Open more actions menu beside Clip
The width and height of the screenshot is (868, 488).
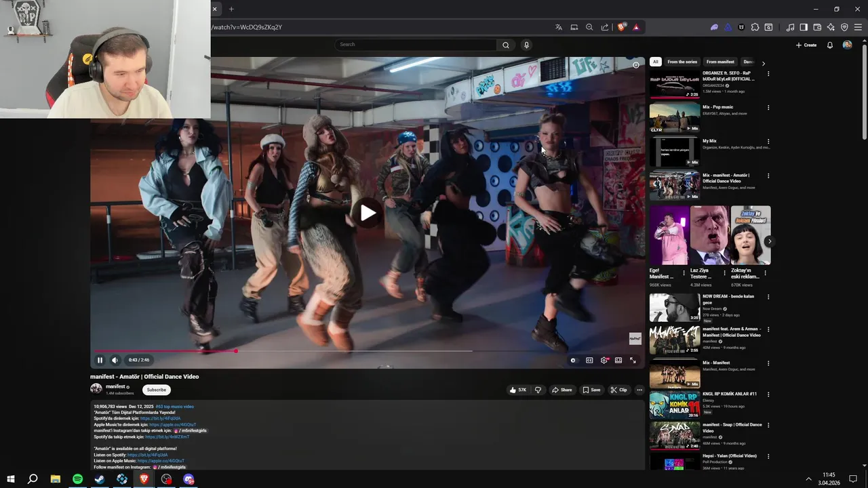coord(639,390)
